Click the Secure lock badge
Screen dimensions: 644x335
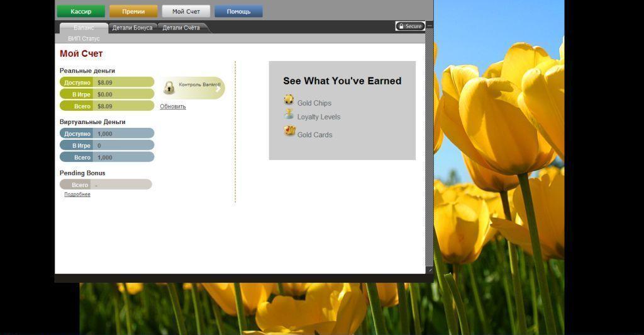click(x=410, y=26)
